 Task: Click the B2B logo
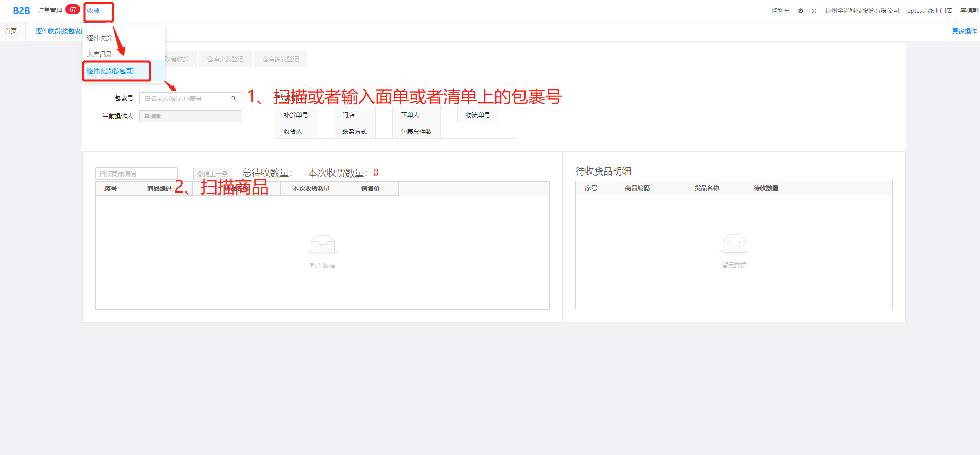[x=21, y=11]
